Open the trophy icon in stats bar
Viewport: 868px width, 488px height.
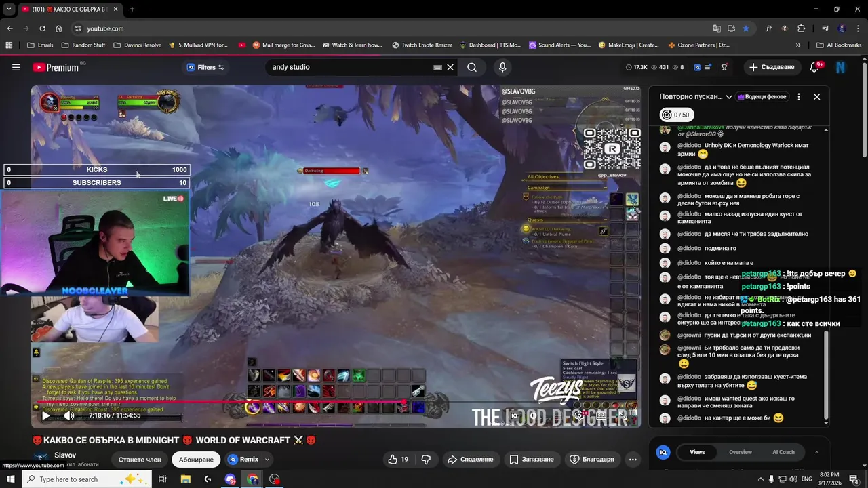point(724,67)
